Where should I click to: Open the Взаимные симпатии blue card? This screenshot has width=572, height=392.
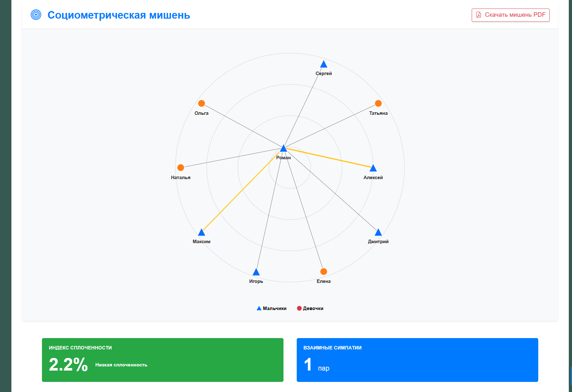pos(417,360)
